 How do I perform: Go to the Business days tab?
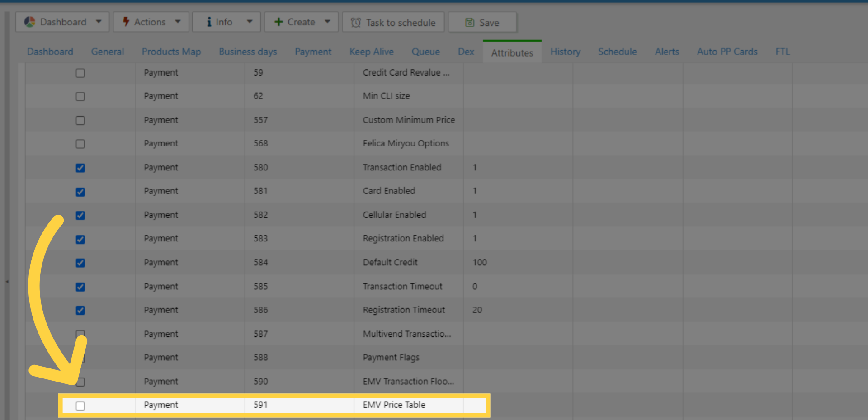click(248, 52)
